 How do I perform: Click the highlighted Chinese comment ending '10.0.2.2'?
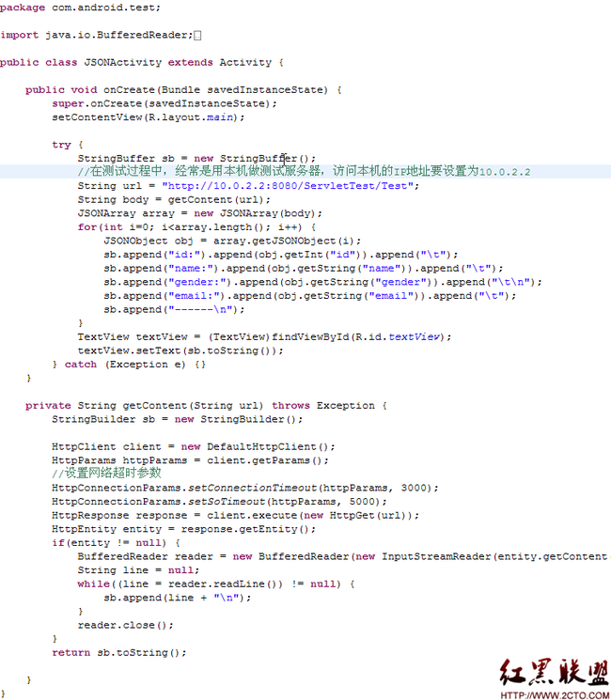tap(305, 171)
